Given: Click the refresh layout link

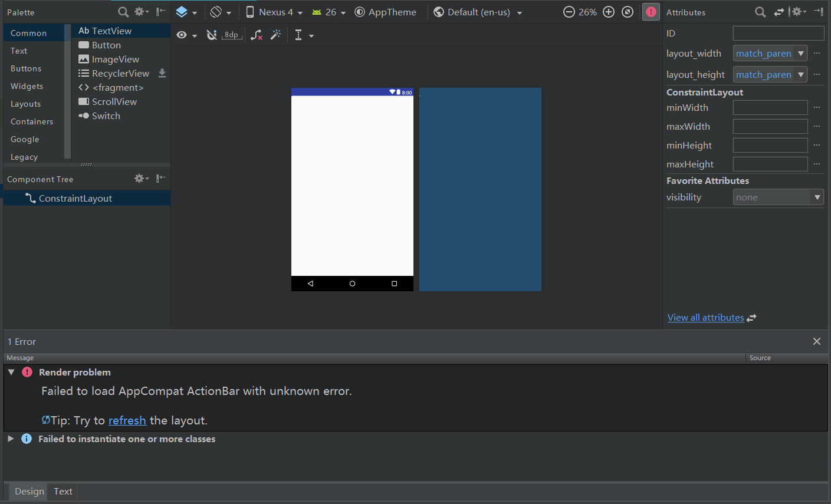Looking at the screenshot, I should click(x=127, y=420).
